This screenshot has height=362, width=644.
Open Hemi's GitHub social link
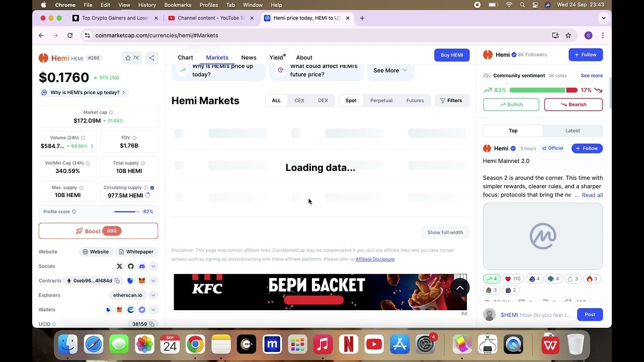(131, 266)
